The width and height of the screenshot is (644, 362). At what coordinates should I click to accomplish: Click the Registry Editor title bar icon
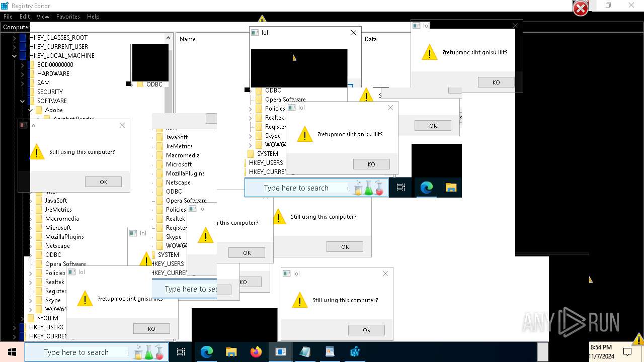pos(5,6)
